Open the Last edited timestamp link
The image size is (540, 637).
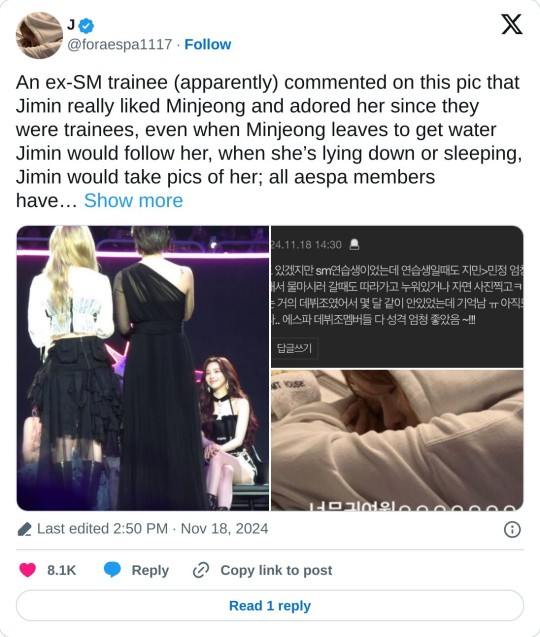(x=152, y=529)
